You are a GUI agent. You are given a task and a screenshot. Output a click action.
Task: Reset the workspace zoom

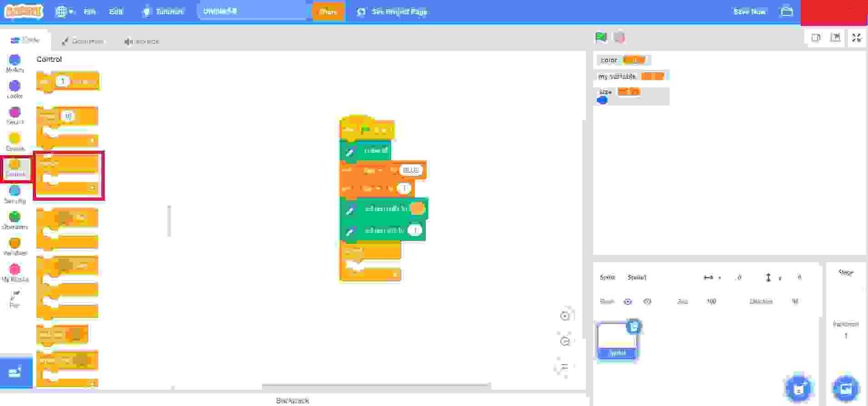click(565, 367)
